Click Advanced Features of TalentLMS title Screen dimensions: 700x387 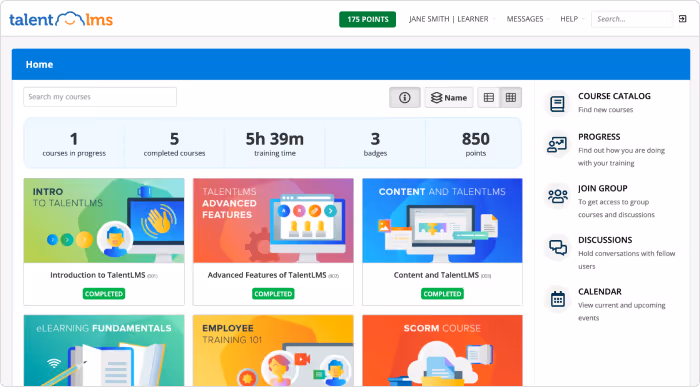pyautogui.click(x=267, y=275)
